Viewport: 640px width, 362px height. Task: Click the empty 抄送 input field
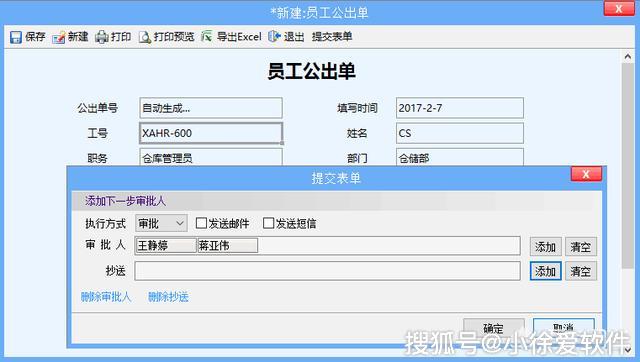[x=327, y=271]
